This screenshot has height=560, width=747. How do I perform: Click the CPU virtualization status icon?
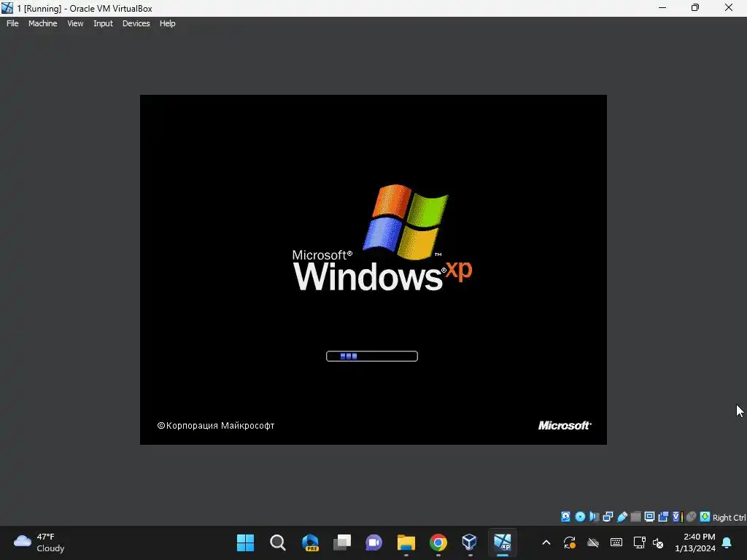[x=677, y=517]
